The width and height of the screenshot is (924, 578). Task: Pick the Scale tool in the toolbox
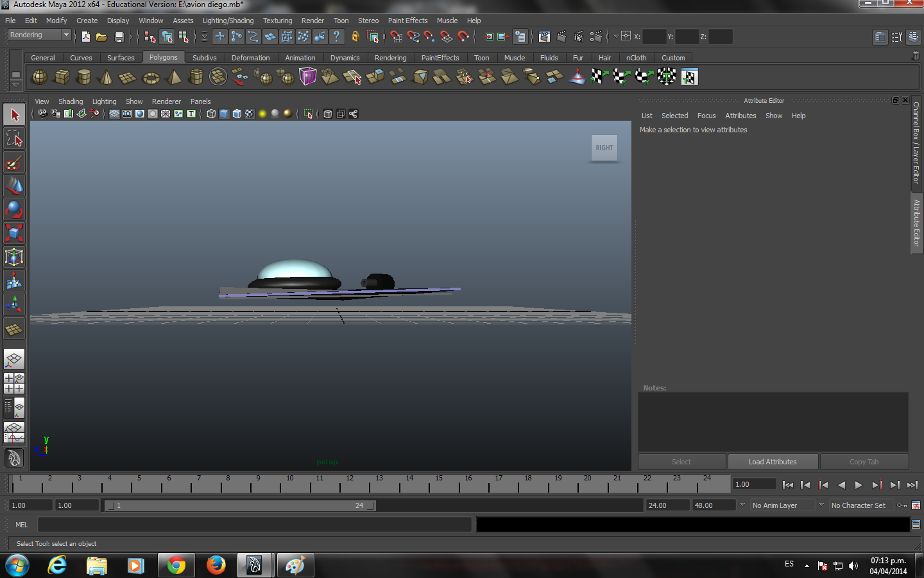click(14, 232)
